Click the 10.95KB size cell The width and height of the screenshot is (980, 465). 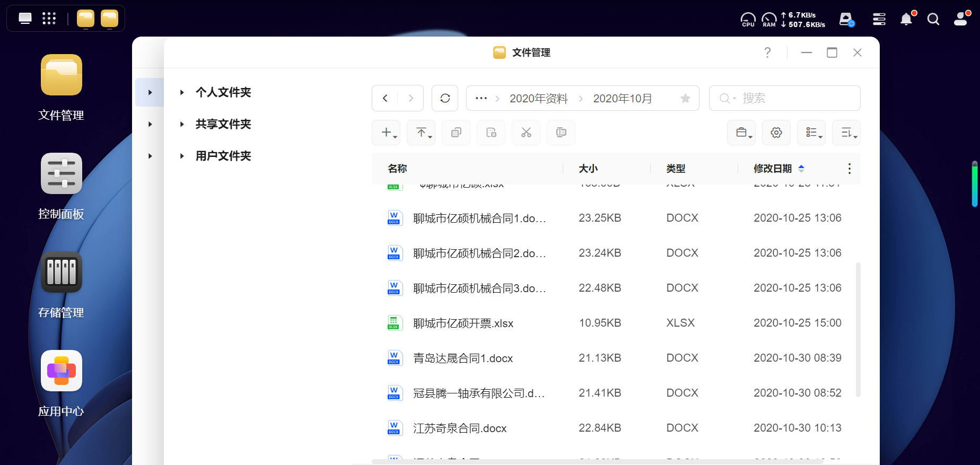(x=600, y=323)
